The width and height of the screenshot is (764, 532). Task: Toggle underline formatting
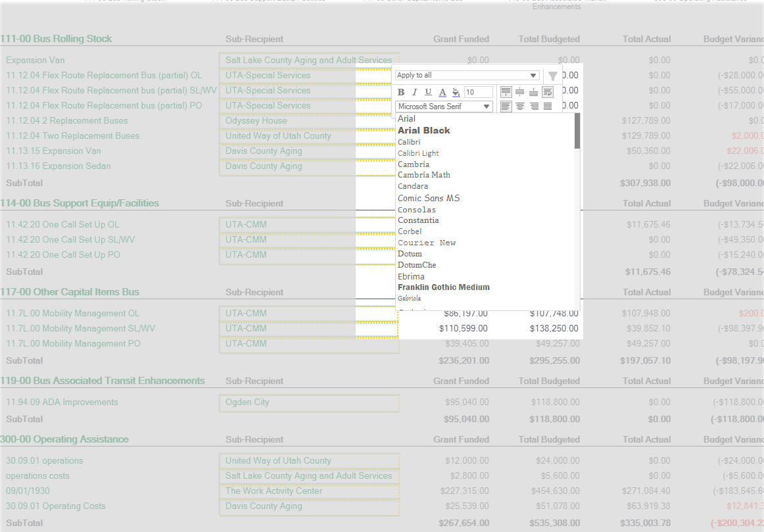click(428, 92)
